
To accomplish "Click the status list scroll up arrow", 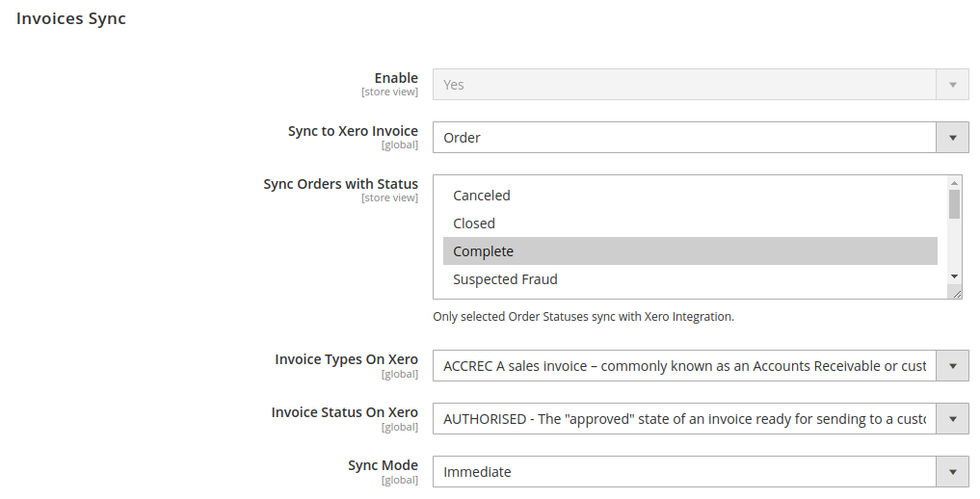I will click(954, 182).
